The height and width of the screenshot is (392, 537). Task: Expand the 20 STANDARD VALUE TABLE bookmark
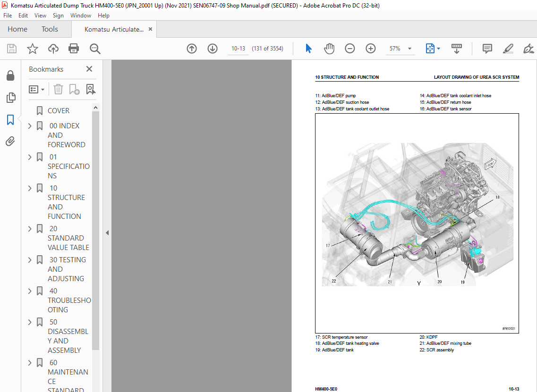point(30,228)
